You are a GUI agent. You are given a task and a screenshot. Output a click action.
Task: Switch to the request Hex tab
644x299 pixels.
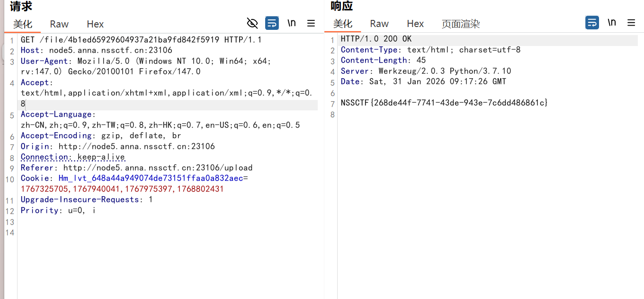click(x=95, y=24)
